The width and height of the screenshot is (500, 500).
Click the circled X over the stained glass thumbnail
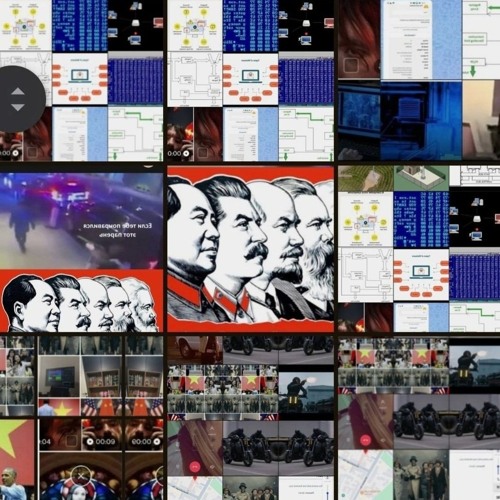coord(81,476)
